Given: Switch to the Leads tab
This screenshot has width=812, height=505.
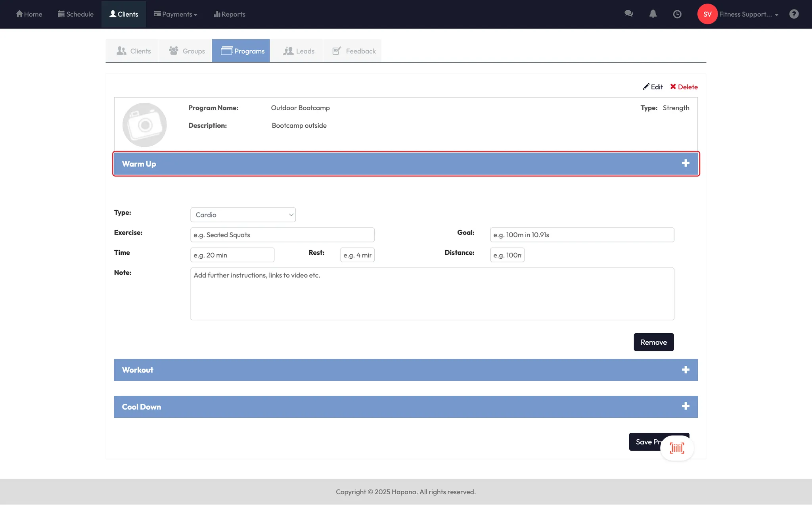Looking at the screenshot, I should point(299,51).
